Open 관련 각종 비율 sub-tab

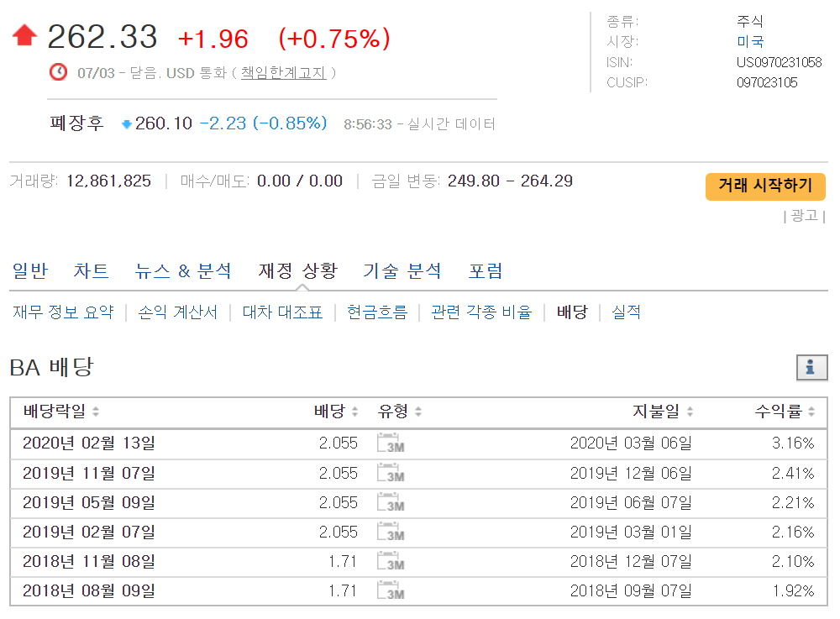(481, 312)
